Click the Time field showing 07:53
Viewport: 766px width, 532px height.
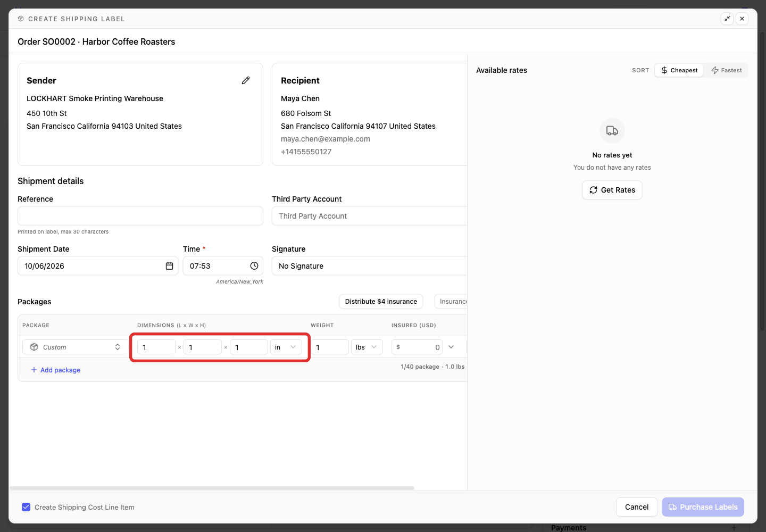(223, 266)
